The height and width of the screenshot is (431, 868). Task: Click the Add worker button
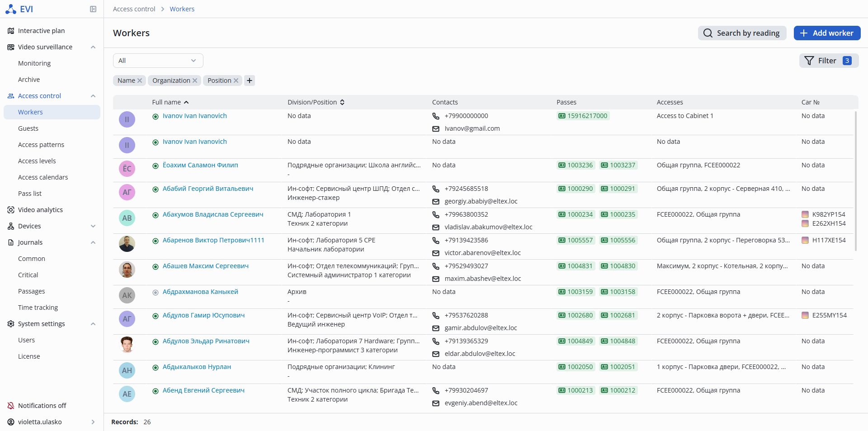click(x=827, y=33)
